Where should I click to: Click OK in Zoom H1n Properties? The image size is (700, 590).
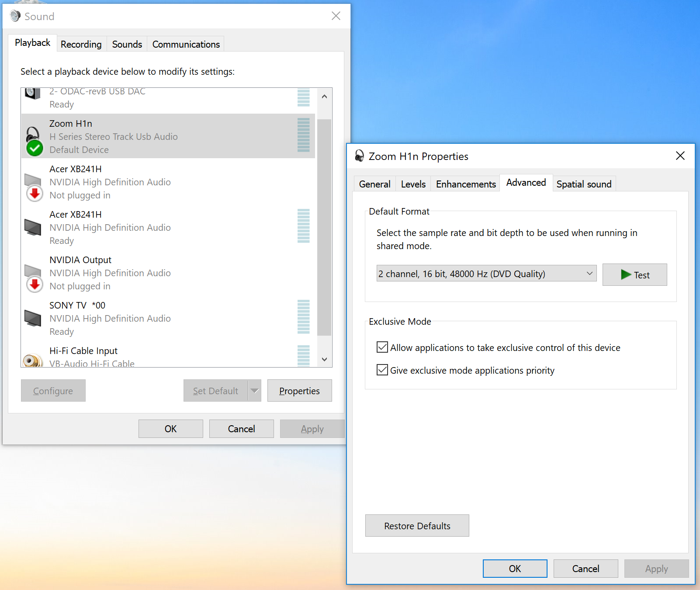(x=515, y=569)
